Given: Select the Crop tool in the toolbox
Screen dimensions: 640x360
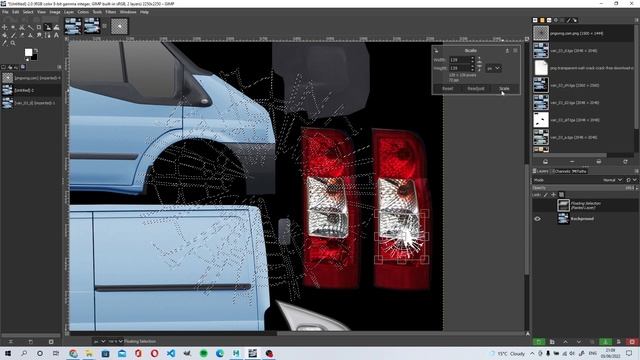Looking at the screenshot, I should 39,27.
